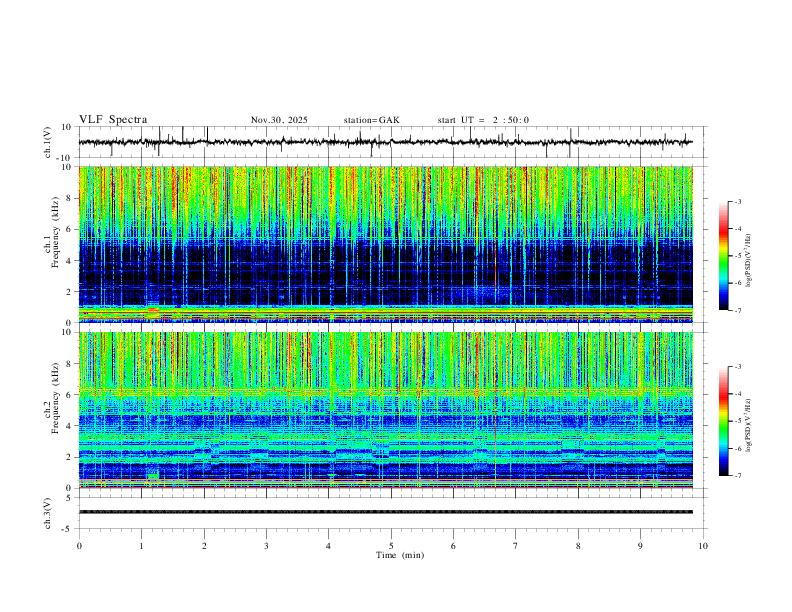Click the ch.2 "Frequency (kHz)" axis label

coord(56,398)
